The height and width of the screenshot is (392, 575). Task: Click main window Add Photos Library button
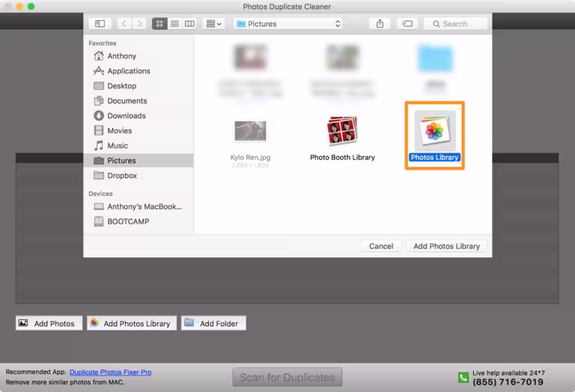[132, 323]
